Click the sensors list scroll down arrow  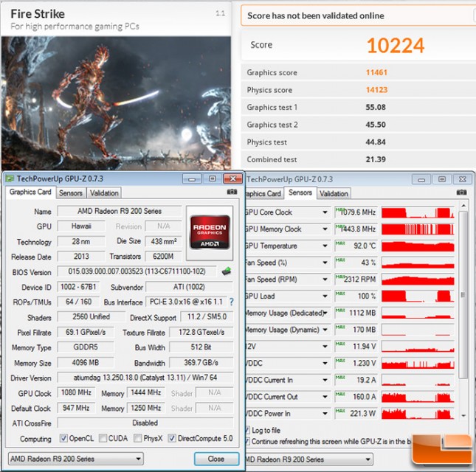coord(463,415)
